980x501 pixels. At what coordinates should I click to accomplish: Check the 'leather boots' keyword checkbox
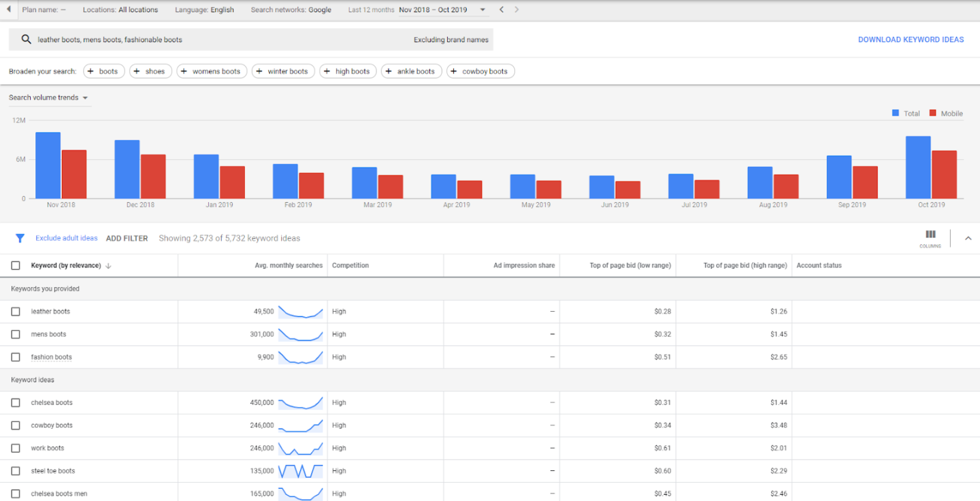pos(16,312)
